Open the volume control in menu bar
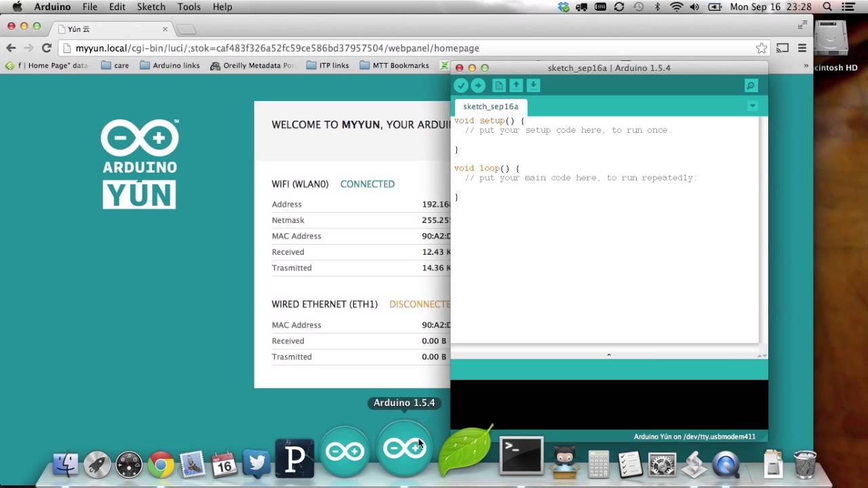The height and width of the screenshot is (488, 868). pos(695,7)
